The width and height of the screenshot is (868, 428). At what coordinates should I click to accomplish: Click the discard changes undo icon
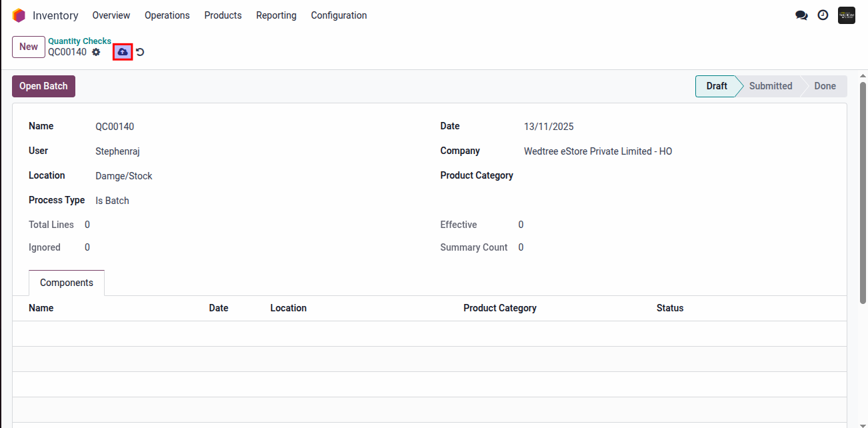140,52
